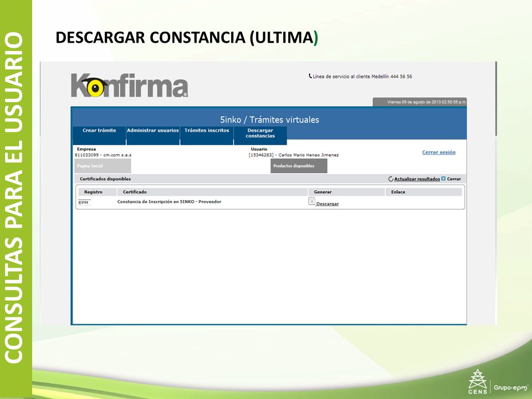Click the Cerrar text link
Viewport: 532px width, 399px height.
(x=454, y=179)
